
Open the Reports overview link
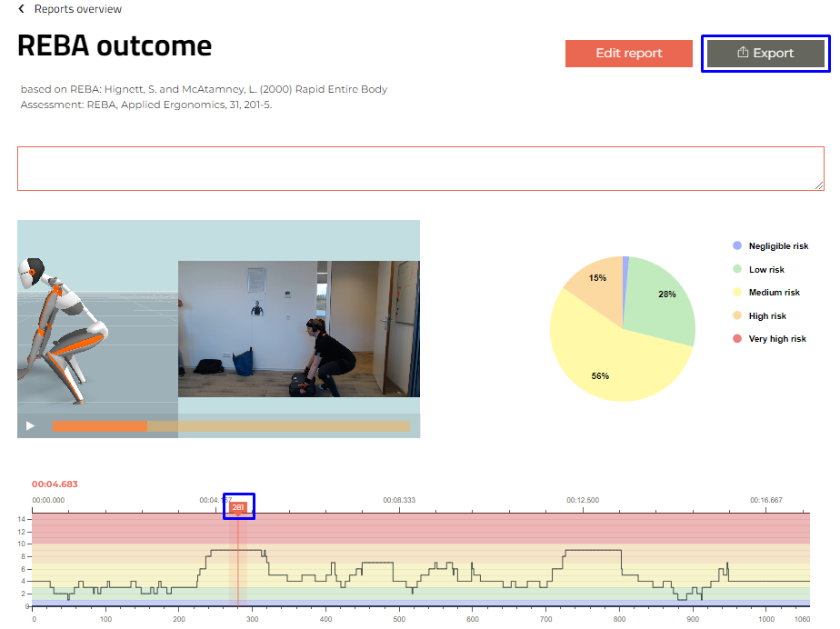pyautogui.click(x=77, y=9)
